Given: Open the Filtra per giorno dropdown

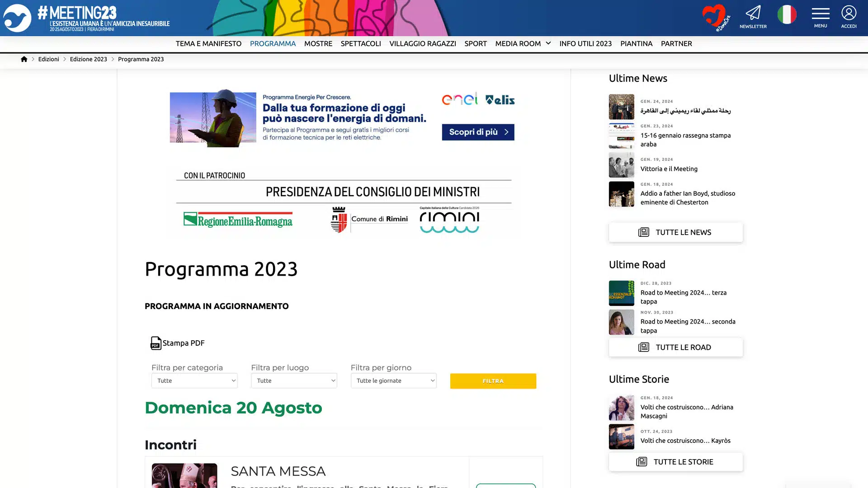Looking at the screenshot, I should point(394,380).
